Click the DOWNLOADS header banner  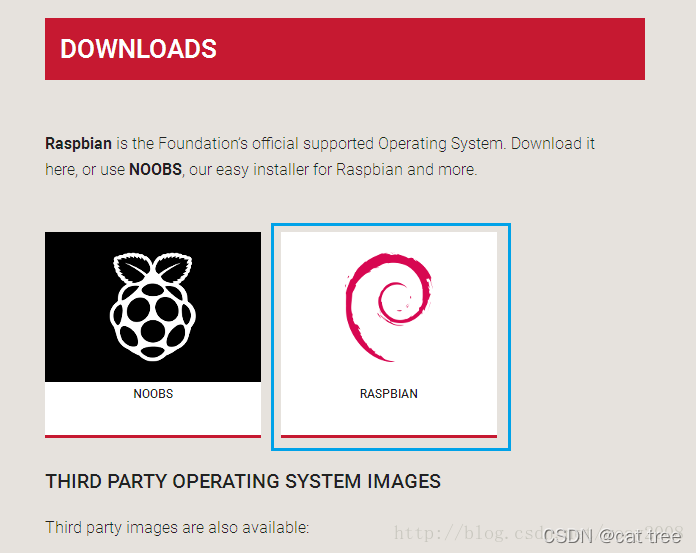pos(345,49)
